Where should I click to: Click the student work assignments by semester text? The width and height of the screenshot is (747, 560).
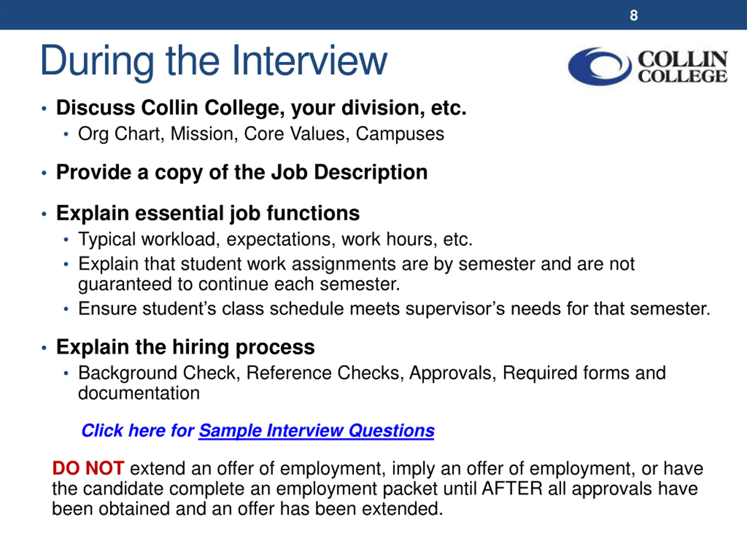coord(356,264)
